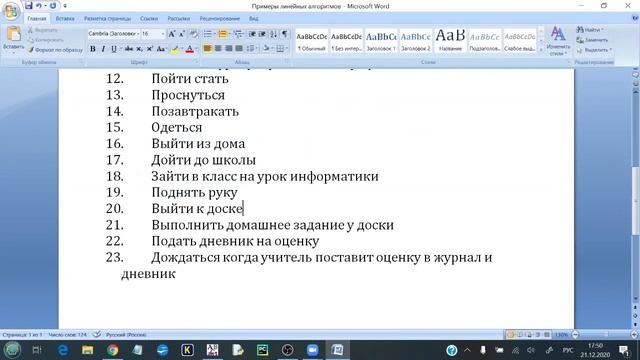Increase the paragraph indent
The width and height of the screenshot is (640, 360).
coord(262,34)
